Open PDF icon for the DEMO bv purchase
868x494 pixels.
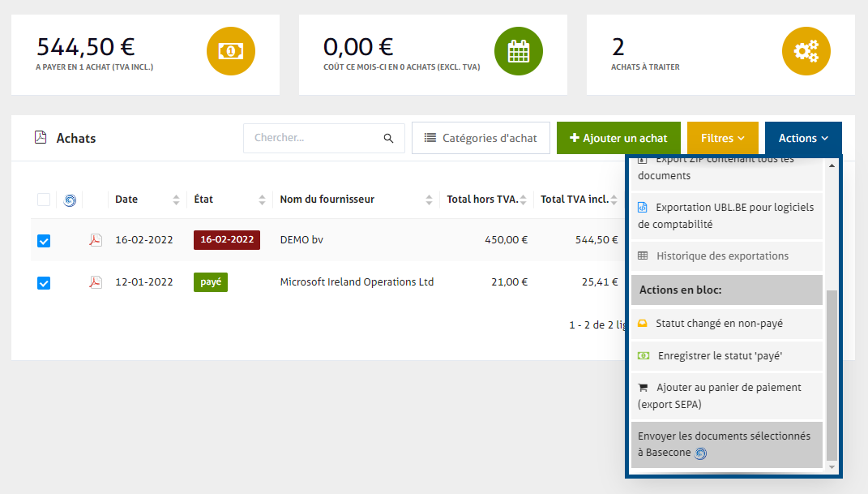pyautogui.click(x=96, y=240)
